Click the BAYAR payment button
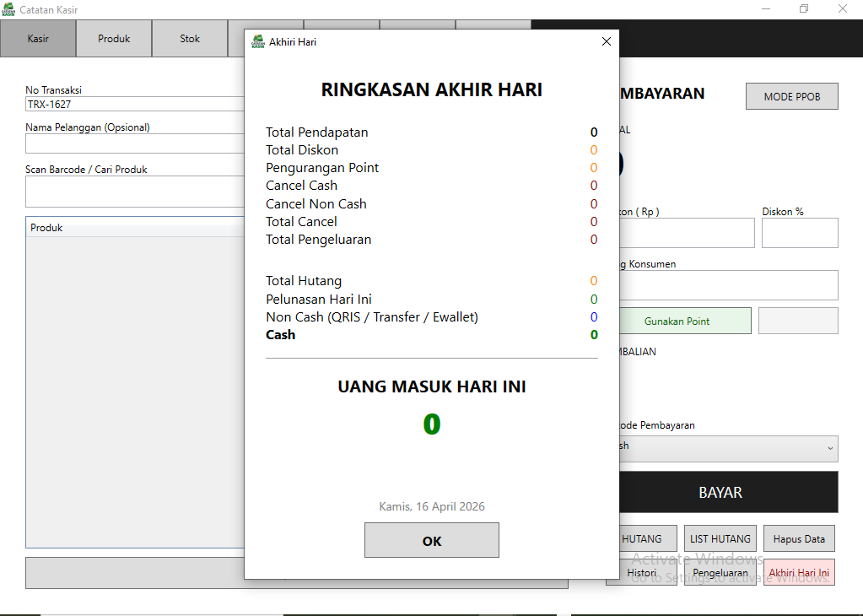The width and height of the screenshot is (863, 616). coord(720,492)
